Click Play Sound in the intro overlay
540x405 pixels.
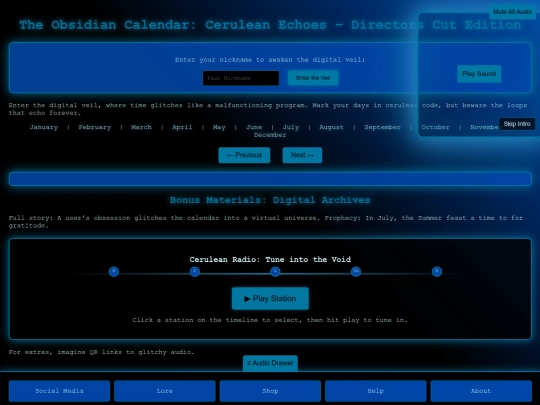coord(479,74)
